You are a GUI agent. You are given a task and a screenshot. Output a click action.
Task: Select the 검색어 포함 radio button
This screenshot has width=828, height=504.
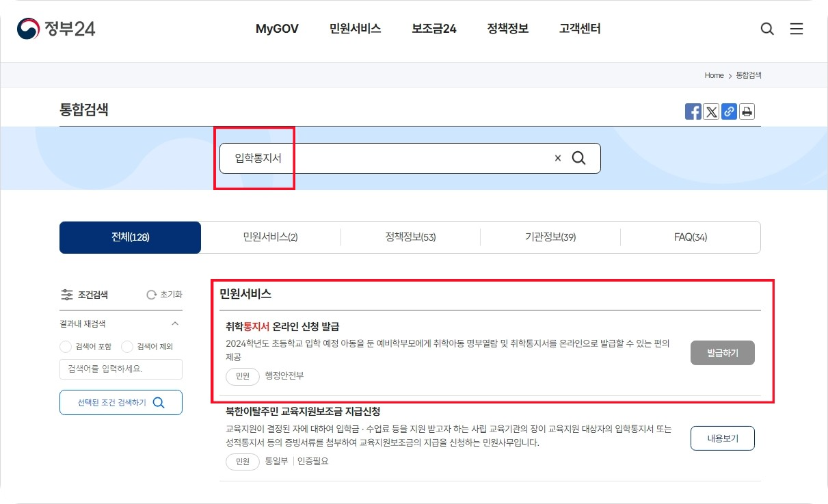click(x=67, y=346)
